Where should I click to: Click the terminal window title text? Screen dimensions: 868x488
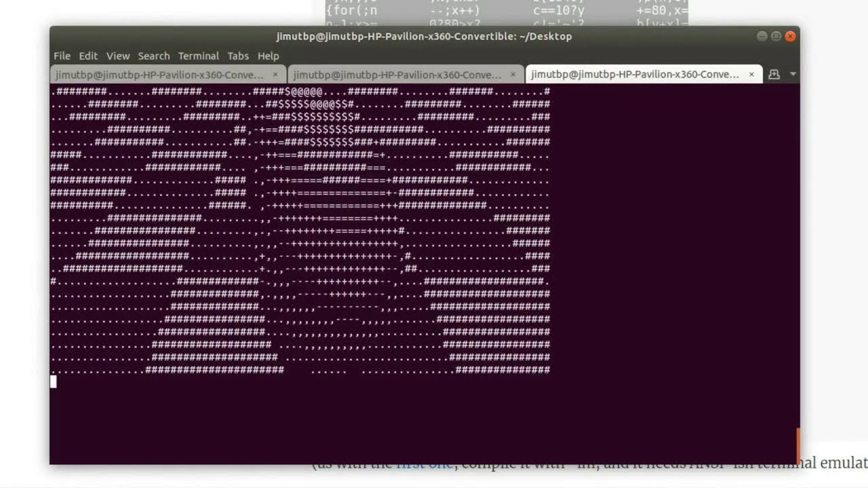(x=425, y=36)
